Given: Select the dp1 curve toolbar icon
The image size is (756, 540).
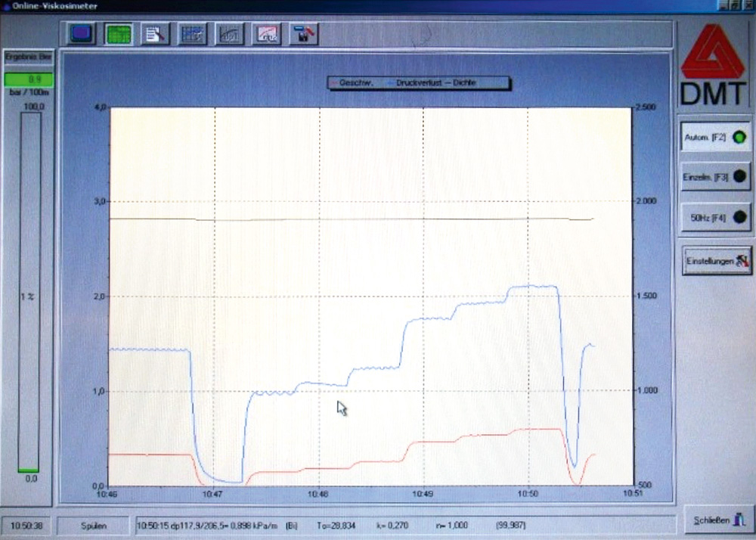Looking at the screenshot, I should pyautogui.click(x=229, y=33).
